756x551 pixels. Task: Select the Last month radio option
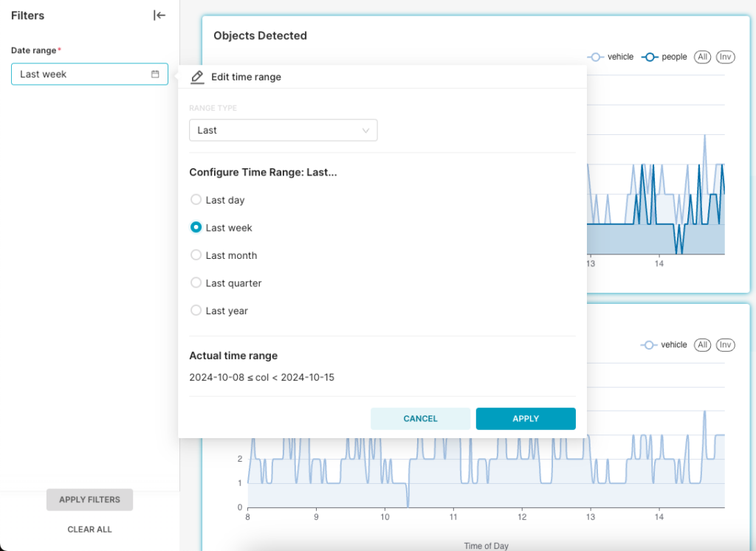[x=196, y=254]
